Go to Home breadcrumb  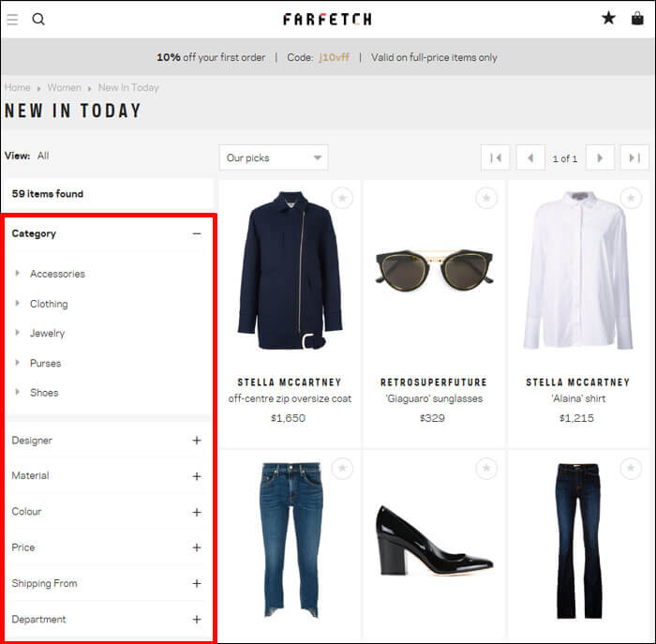tap(18, 87)
